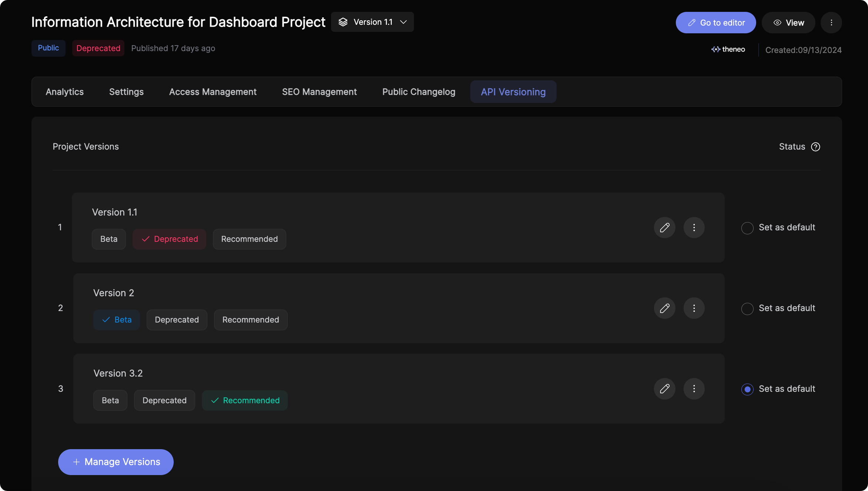The height and width of the screenshot is (491, 868).
Task: Switch to the Analytics tab
Action: coord(64,92)
